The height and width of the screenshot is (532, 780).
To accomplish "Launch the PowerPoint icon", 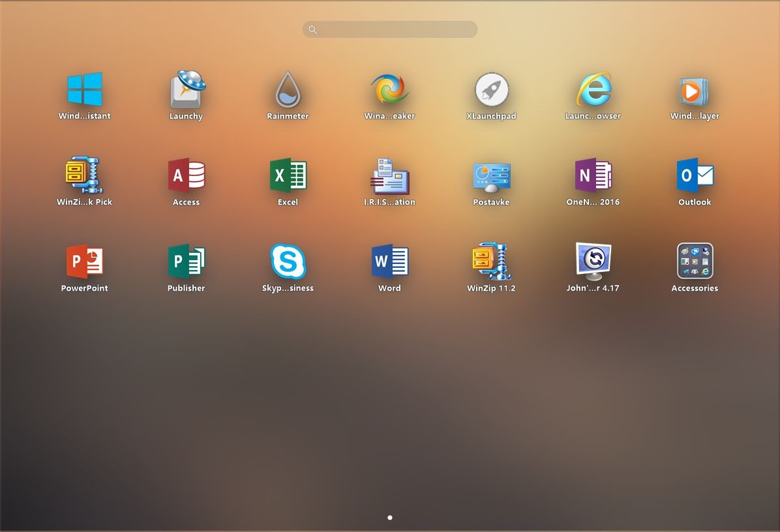I will tap(85, 261).
